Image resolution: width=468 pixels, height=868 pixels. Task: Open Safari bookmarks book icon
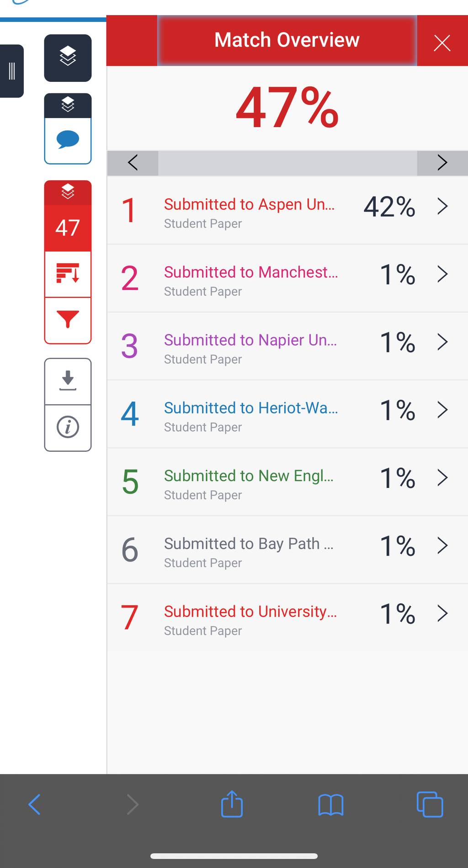[x=330, y=805]
